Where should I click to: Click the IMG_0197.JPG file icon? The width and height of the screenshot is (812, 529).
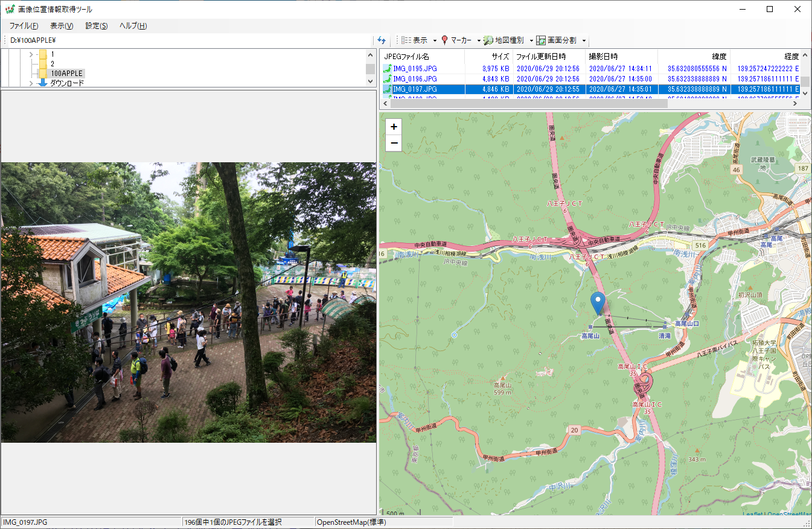coord(388,90)
